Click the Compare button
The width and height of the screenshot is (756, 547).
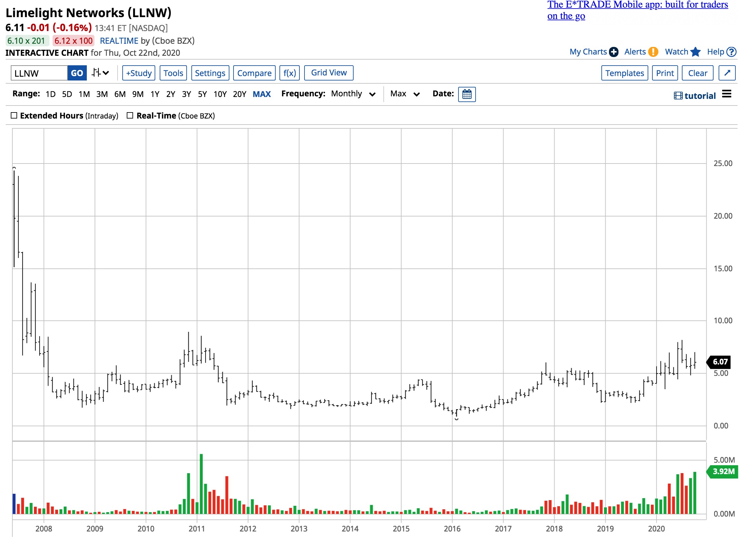pos(254,73)
